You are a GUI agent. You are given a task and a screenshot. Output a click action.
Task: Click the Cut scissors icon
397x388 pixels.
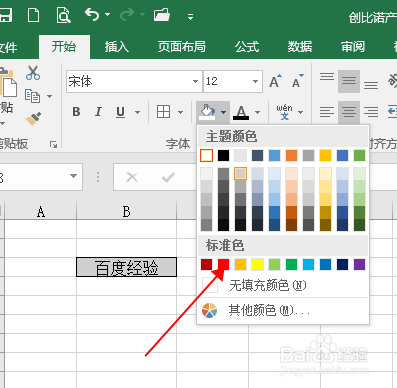click(33, 73)
